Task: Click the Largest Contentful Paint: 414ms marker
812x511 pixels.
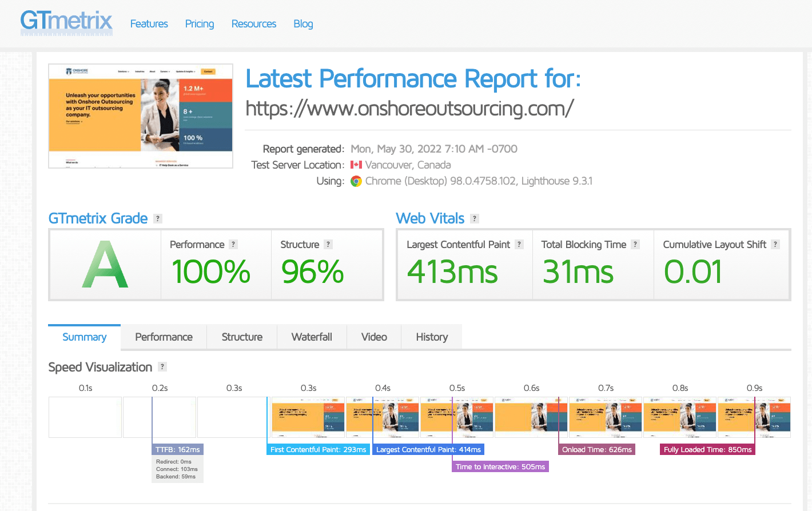Action: (428, 450)
